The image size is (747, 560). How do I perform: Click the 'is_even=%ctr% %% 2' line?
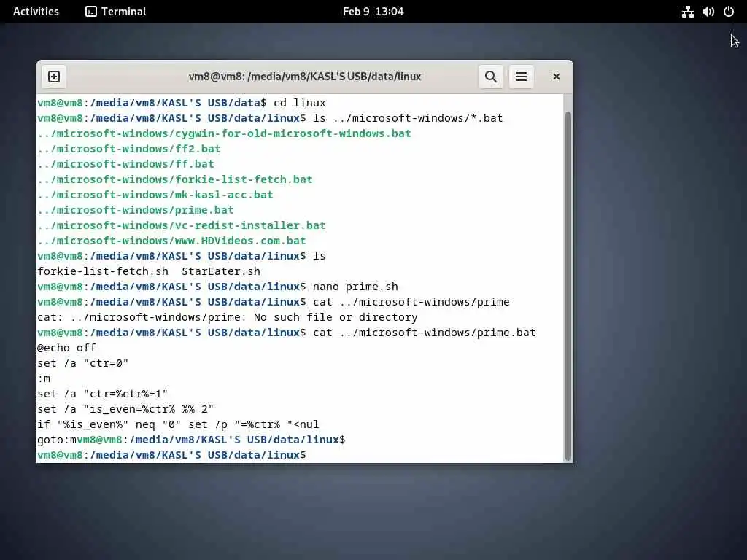(x=125, y=408)
